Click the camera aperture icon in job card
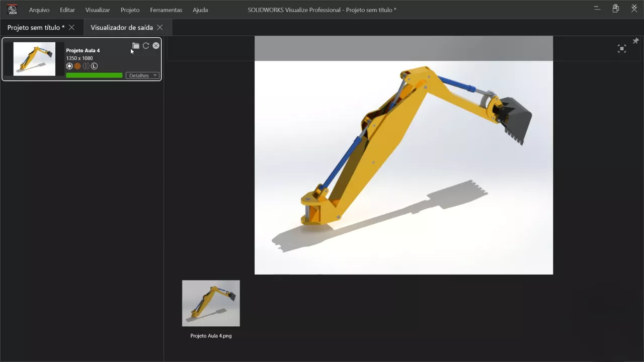The height and width of the screenshot is (362, 644). 69,66
